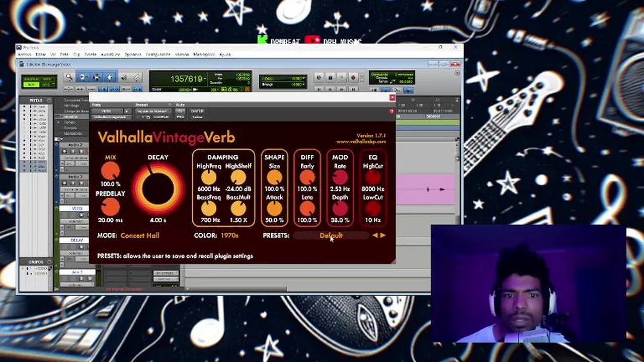Image resolution: width=644 pixels, height=362 pixels.
Task: Open the Editar menu
Action: [41, 54]
